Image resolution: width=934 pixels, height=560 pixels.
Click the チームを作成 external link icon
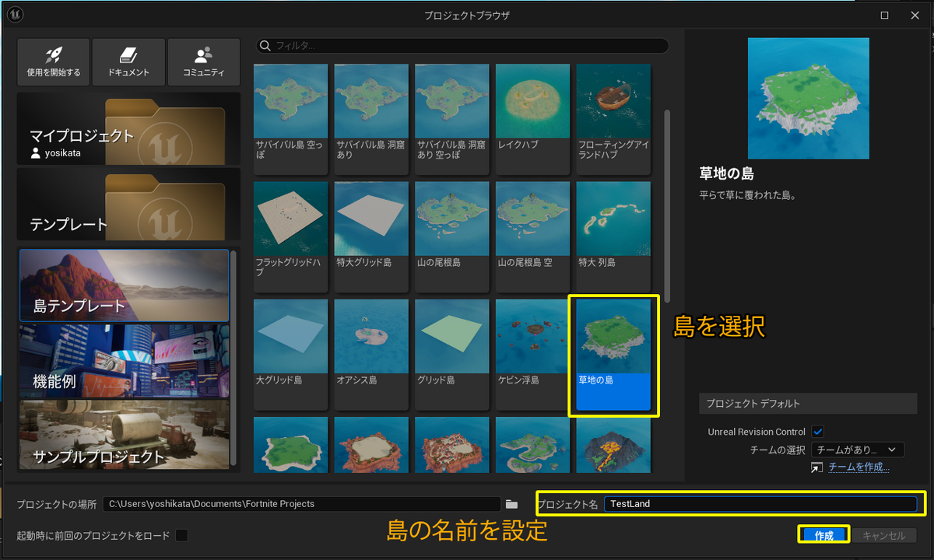[816, 467]
